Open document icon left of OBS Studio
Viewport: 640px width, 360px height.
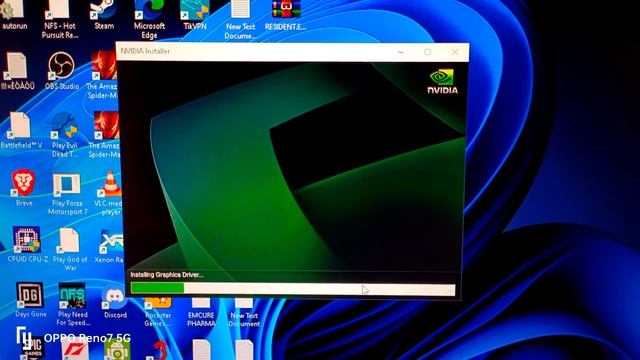16,71
